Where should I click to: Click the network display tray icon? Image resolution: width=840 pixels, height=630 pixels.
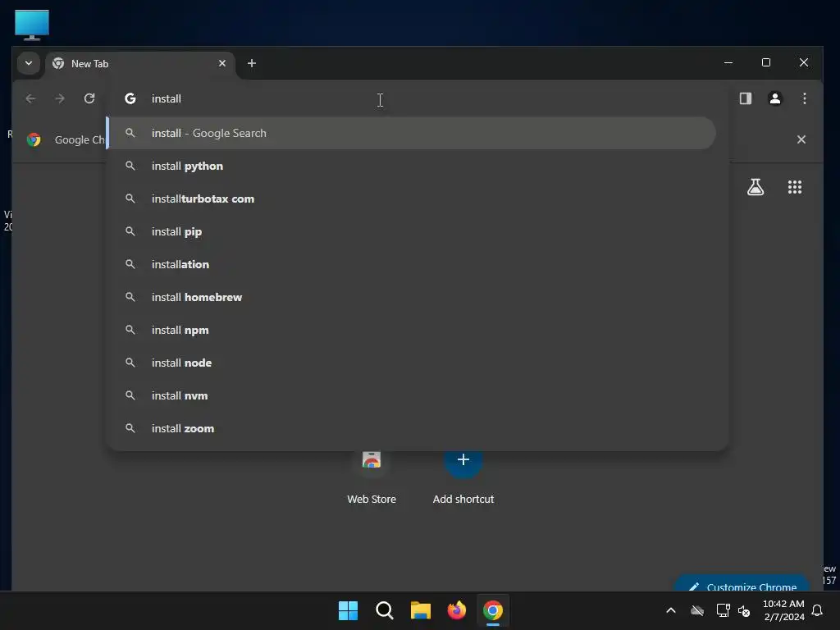point(723,610)
